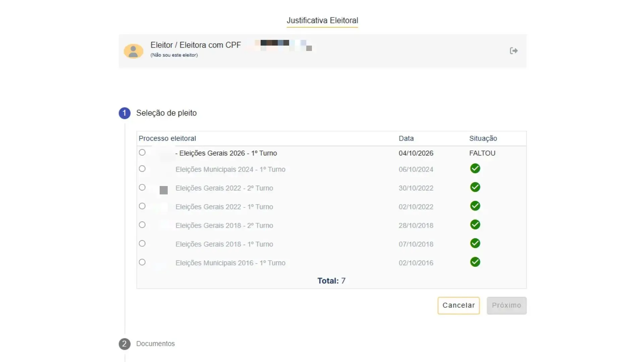Click the logout exit icon

(x=514, y=51)
